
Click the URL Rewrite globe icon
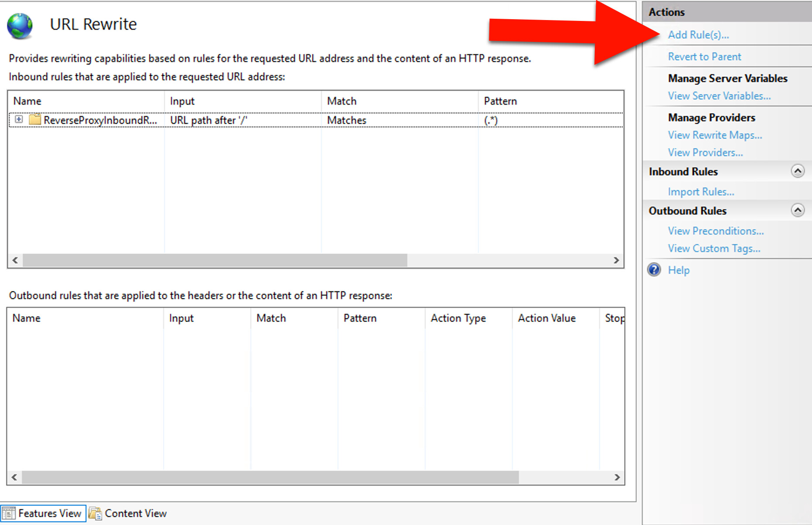pos(20,26)
